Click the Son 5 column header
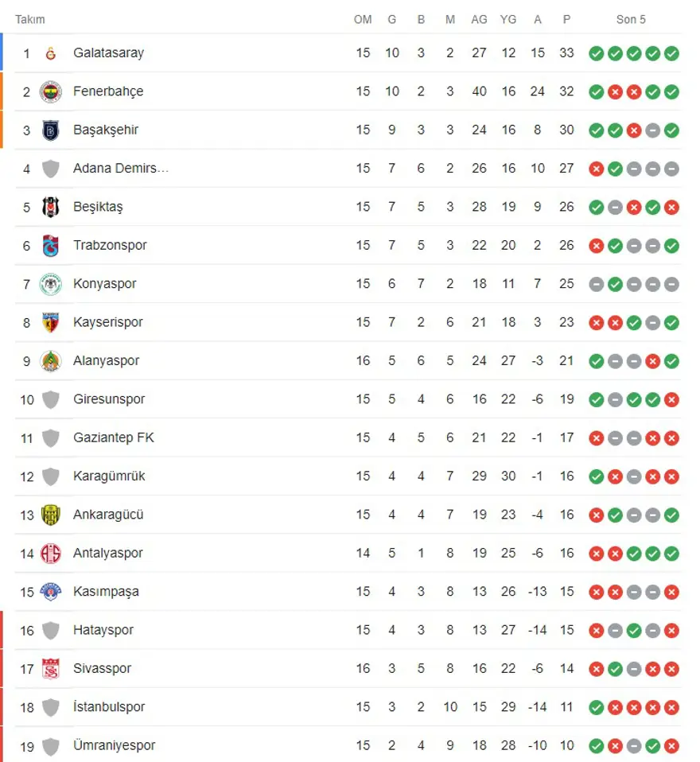The height and width of the screenshot is (762, 700). coord(631,19)
